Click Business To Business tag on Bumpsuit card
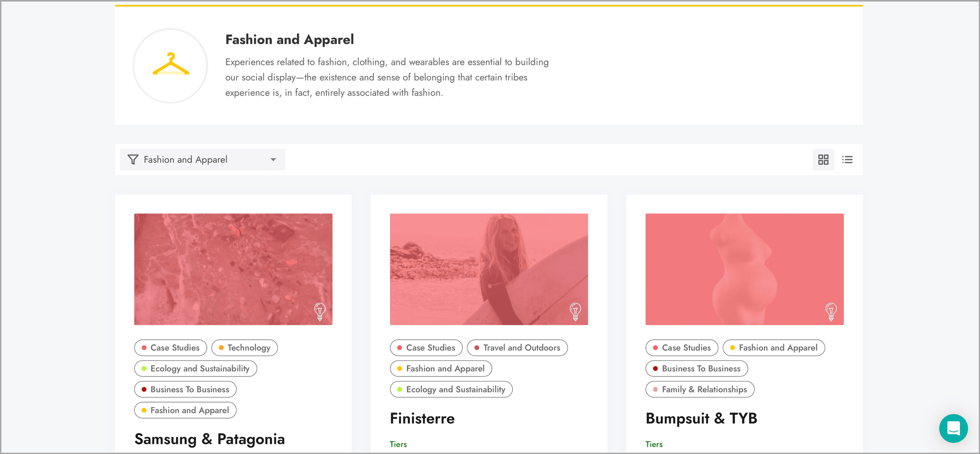The height and width of the screenshot is (454, 980). pyautogui.click(x=696, y=369)
